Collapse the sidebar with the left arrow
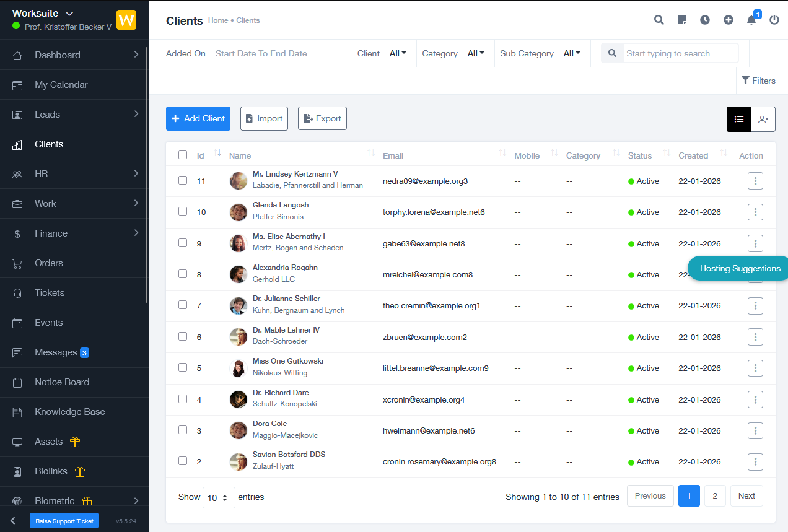The width and height of the screenshot is (788, 532). coord(13,521)
